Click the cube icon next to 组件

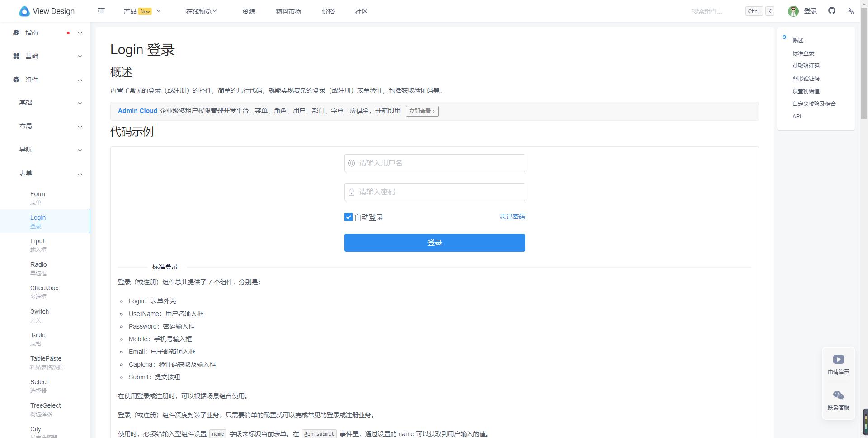point(16,80)
